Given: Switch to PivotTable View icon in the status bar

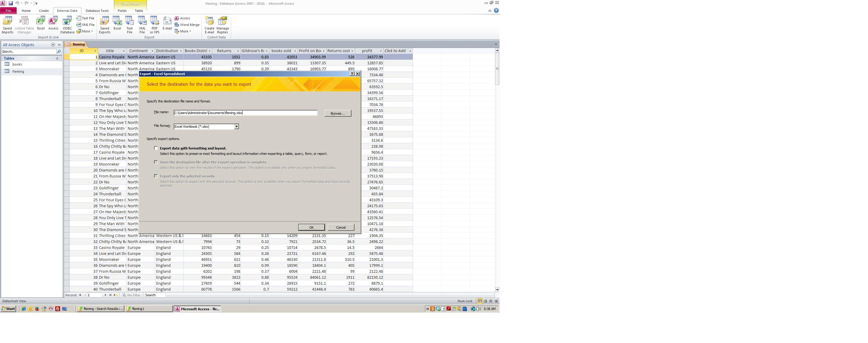Looking at the screenshot, I should pos(485,301).
